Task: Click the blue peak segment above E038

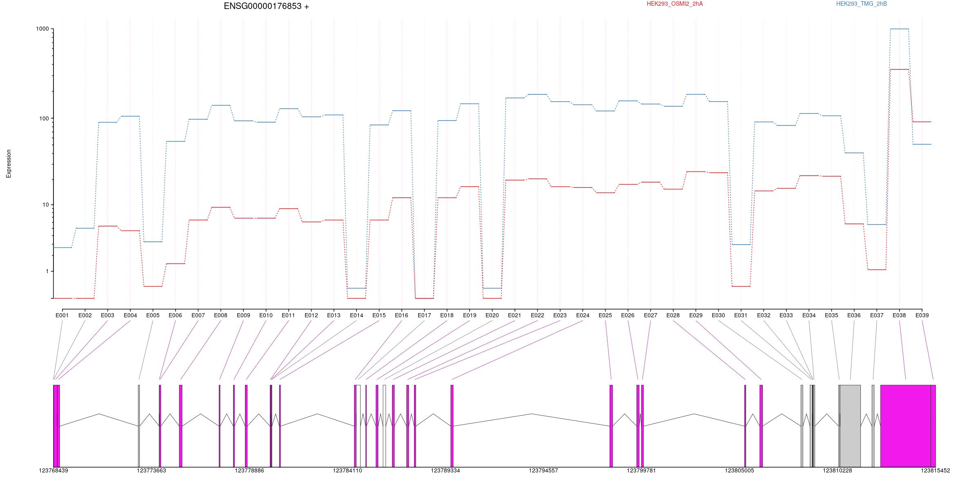Action: (899, 29)
